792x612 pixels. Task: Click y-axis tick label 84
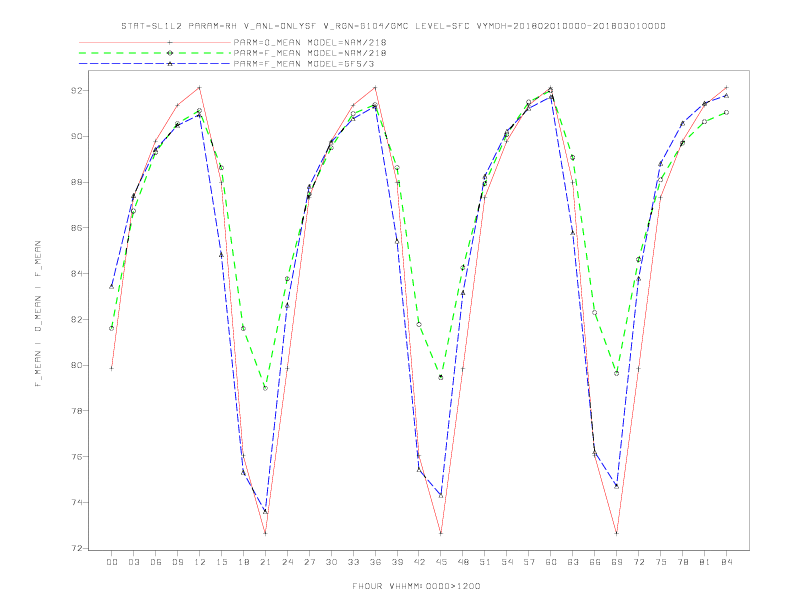(x=77, y=274)
